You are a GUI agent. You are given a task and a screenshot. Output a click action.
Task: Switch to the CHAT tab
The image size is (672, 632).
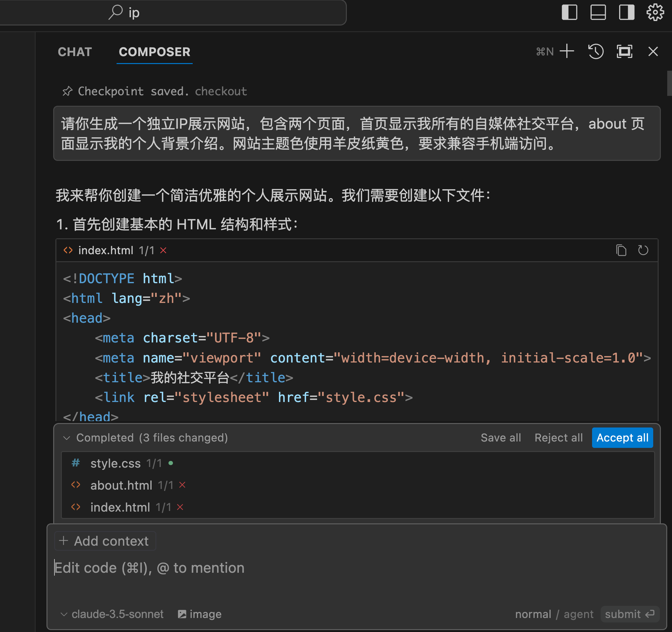[75, 52]
